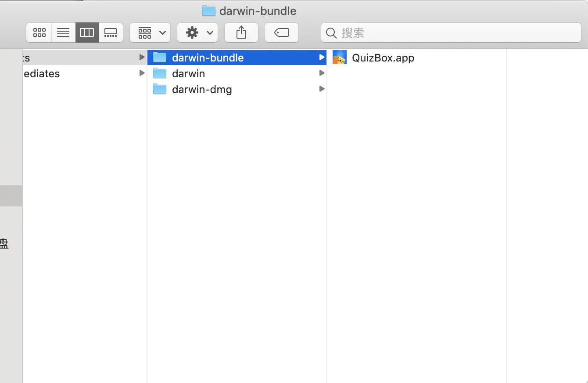
Task: Switch to list view
Action: click(63, 33)
